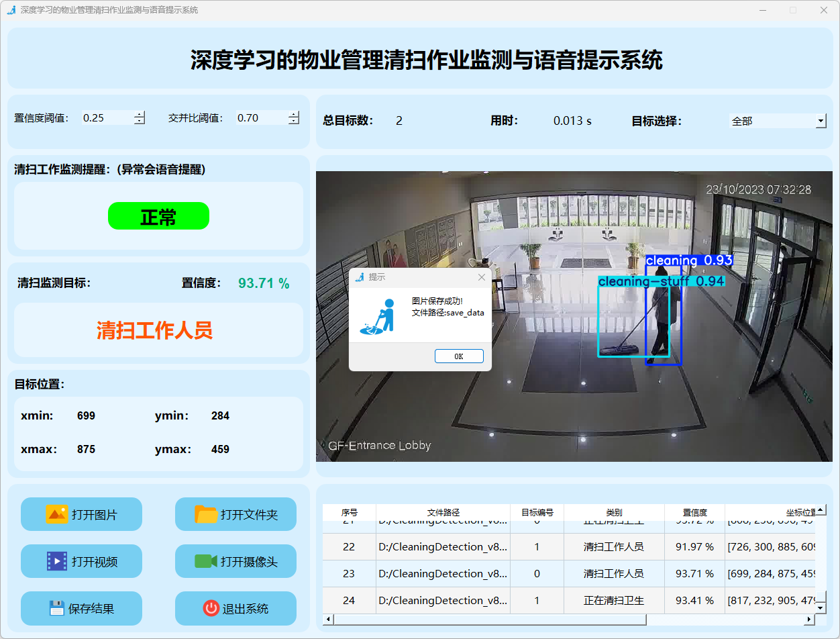Click the 类别 column header

tap(613, 512)
